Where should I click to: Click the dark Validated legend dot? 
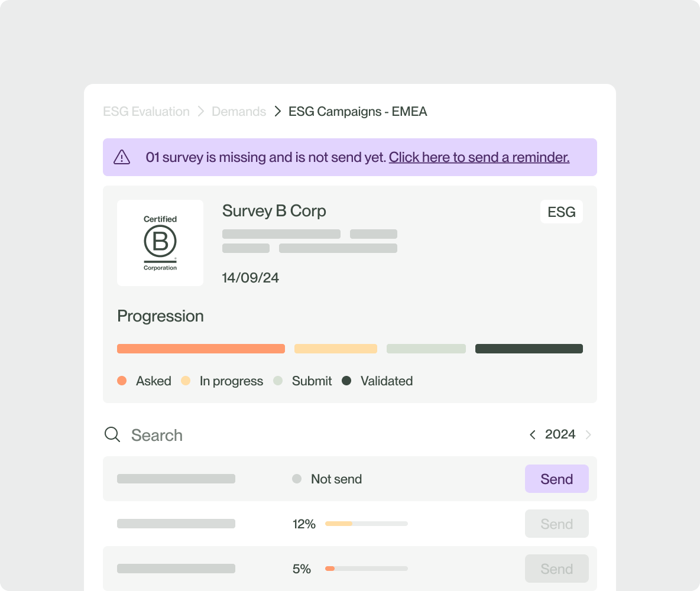(346, 381)
